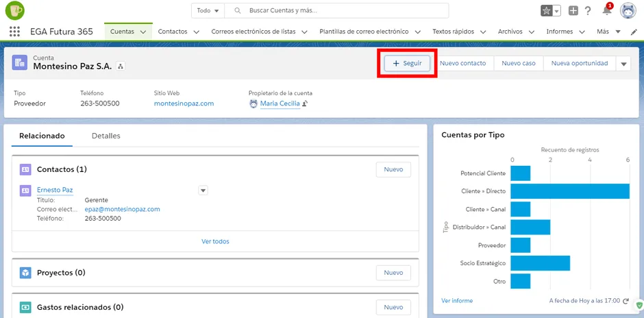Click the Proyectos cube icon
This screenshot has width=644, height=318.
pos(25,273)
